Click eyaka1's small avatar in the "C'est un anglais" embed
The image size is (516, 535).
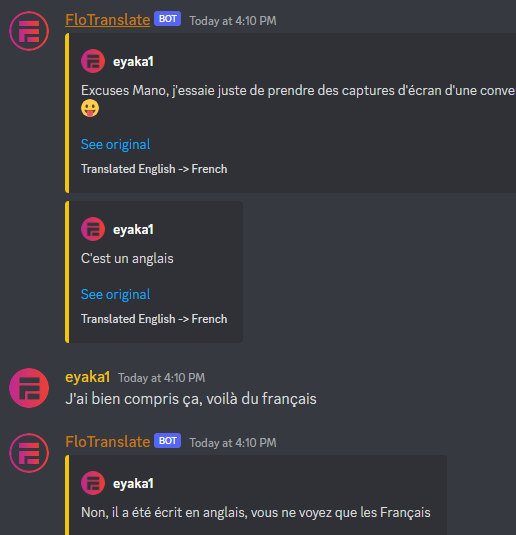93,229
